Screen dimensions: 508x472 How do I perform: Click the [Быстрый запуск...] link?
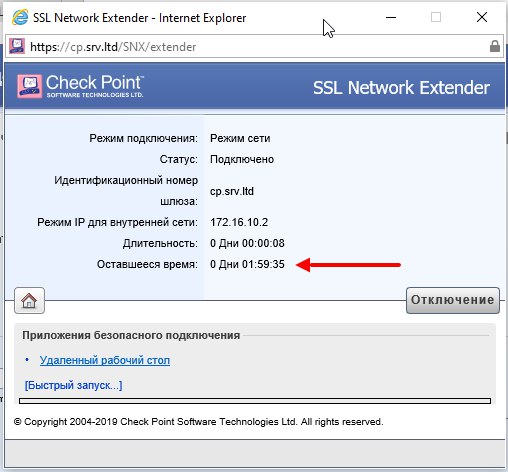[74, 385]
